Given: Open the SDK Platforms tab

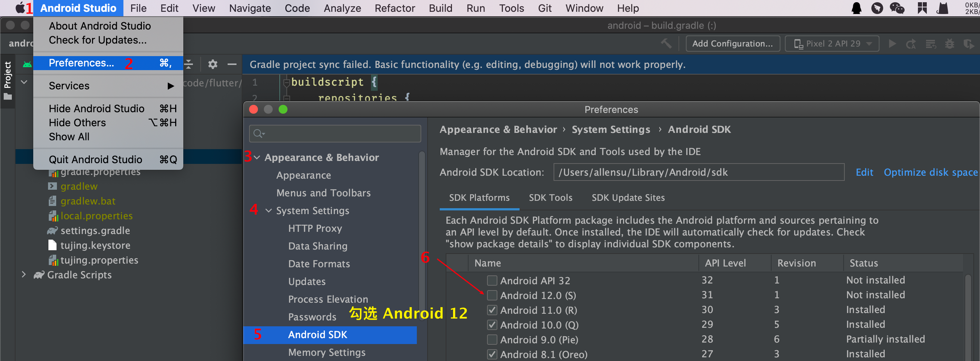Looking at the screenshot, I should (x=479, y=197).
